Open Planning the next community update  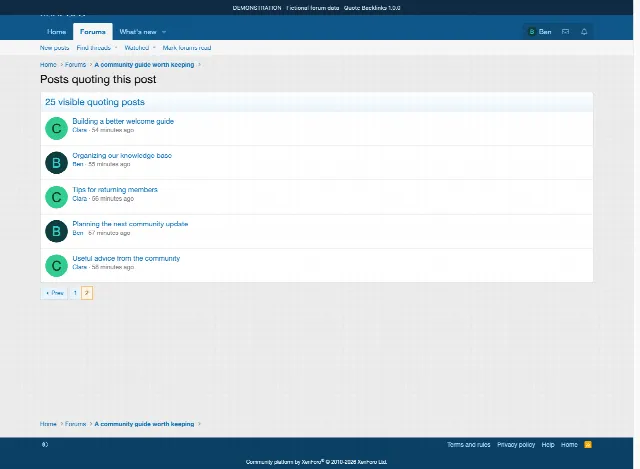(x=130, y=224)
